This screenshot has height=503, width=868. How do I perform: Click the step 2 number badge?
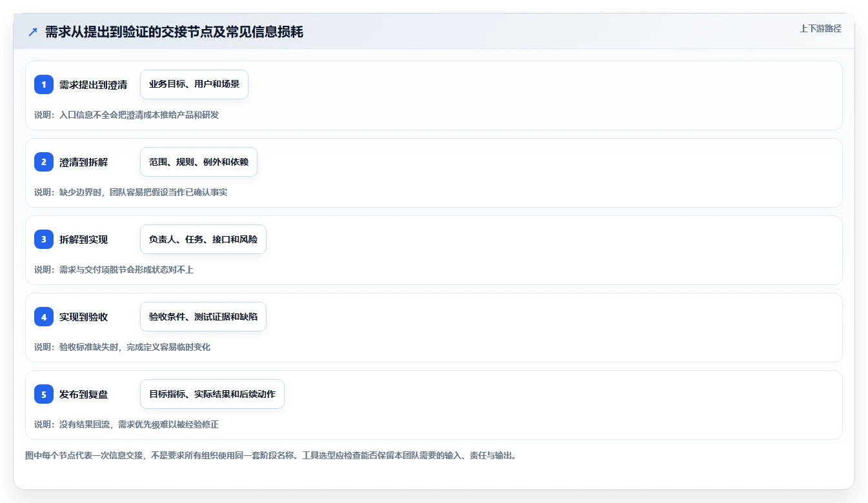click(x=44, y=162)
